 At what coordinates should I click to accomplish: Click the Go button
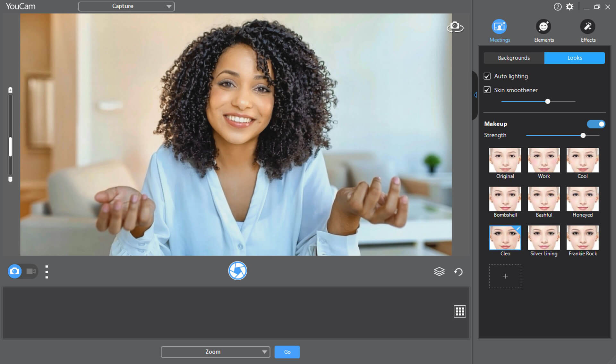pos(286,352)
